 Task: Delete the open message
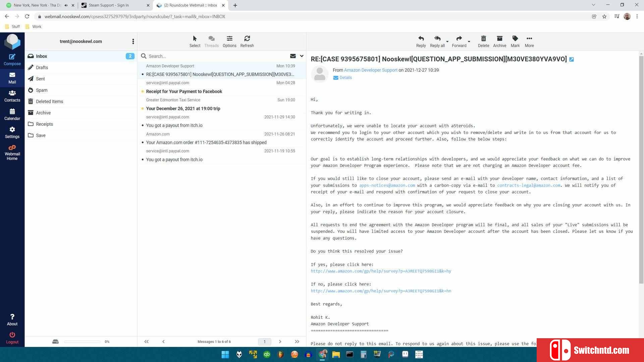click(483, 42)
